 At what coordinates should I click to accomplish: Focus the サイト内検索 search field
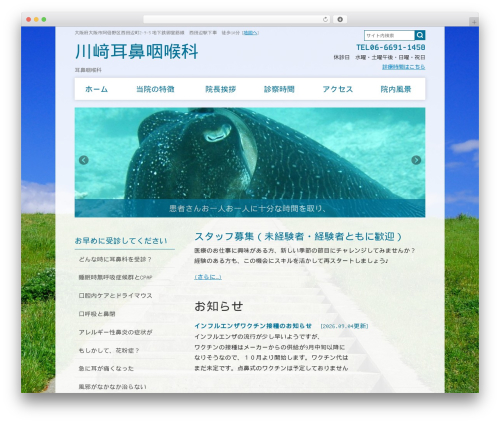(389, 35)
